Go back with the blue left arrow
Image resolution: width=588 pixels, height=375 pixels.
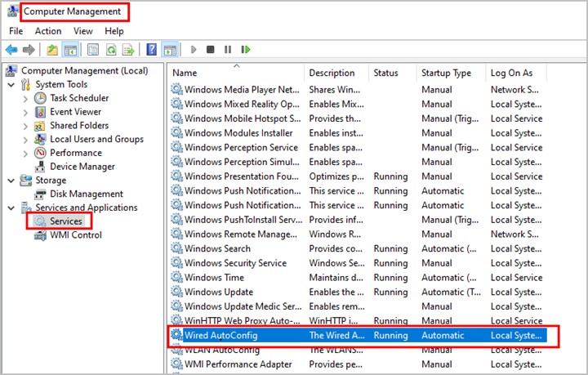point(11,50)
